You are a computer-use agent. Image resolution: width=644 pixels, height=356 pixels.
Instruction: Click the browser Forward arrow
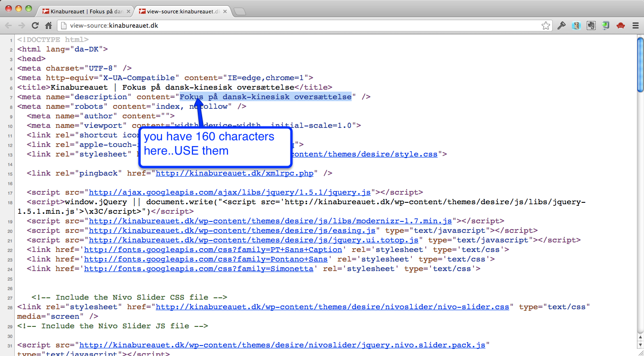(21, 26)
